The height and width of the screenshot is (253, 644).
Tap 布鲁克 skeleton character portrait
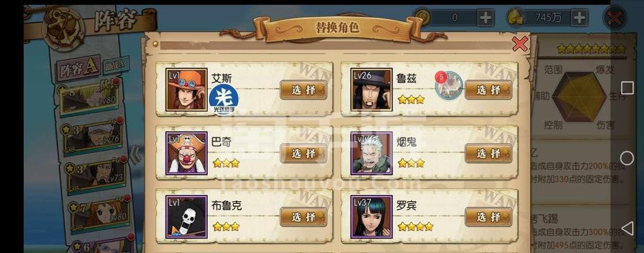click(x=186, y=217)
